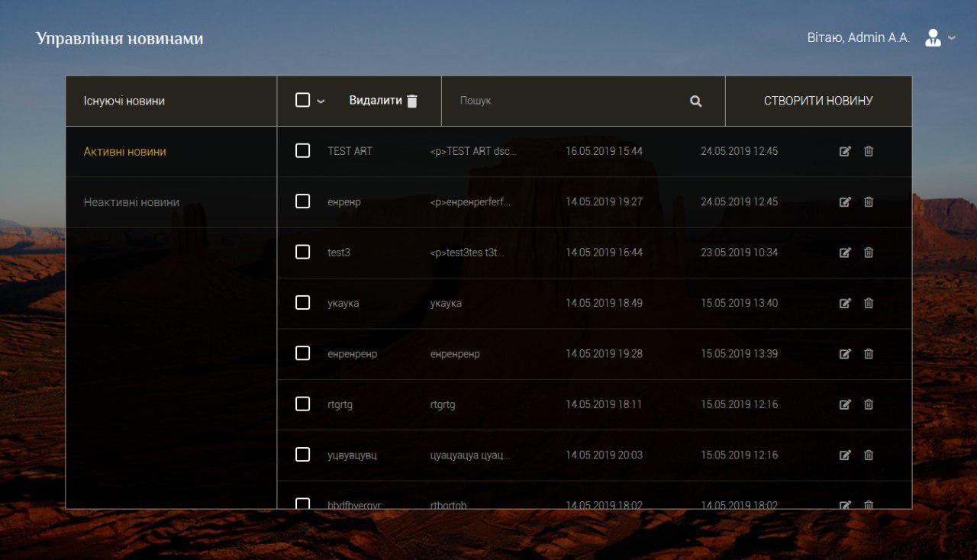This screenshot has width=977, height=560.
Task: Expand the select-all checkbox dropdown chevron
Action: coord(321,101)
